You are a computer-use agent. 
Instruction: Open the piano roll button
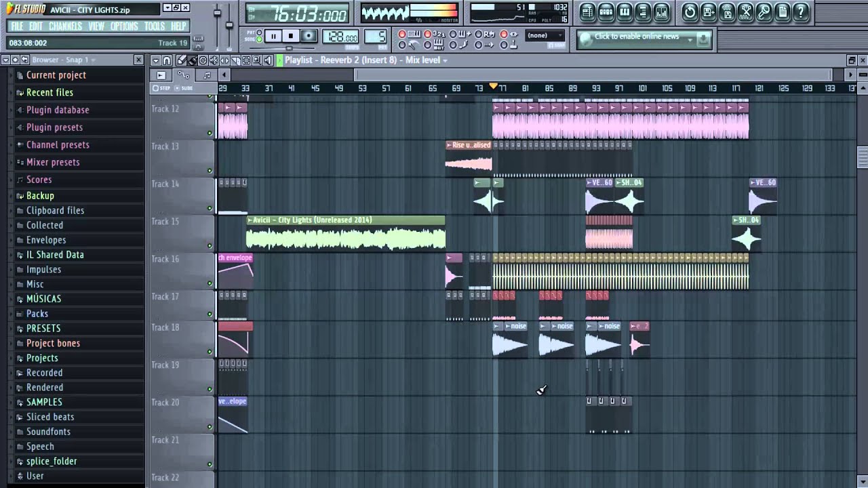coord(625,12)
